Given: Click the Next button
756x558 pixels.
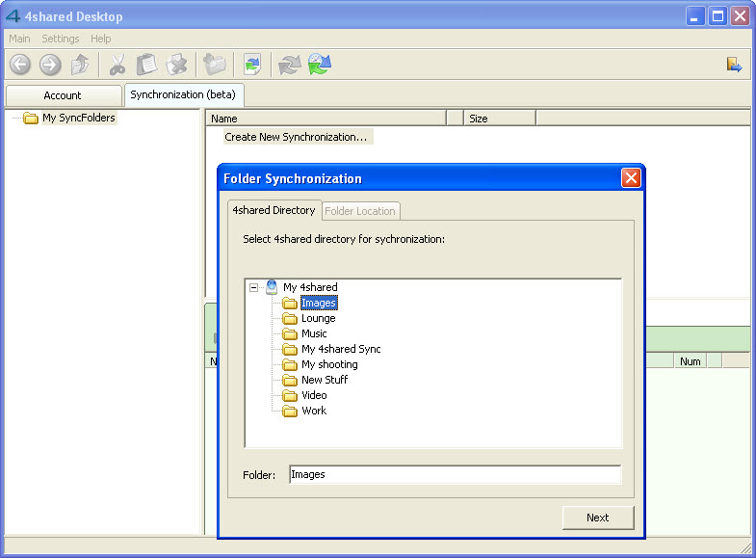Looking at the screenshot, I should [598, 518].
